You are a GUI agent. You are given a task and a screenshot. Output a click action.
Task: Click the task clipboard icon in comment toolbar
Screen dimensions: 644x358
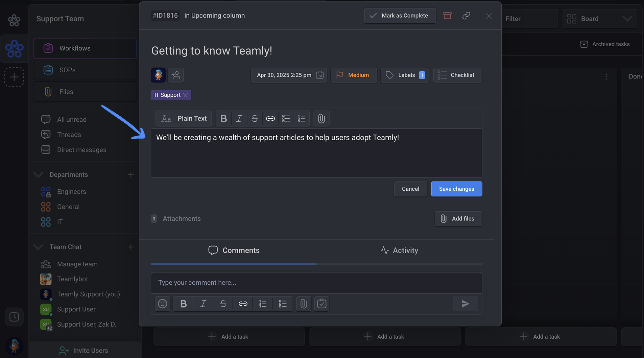[321, 304]
